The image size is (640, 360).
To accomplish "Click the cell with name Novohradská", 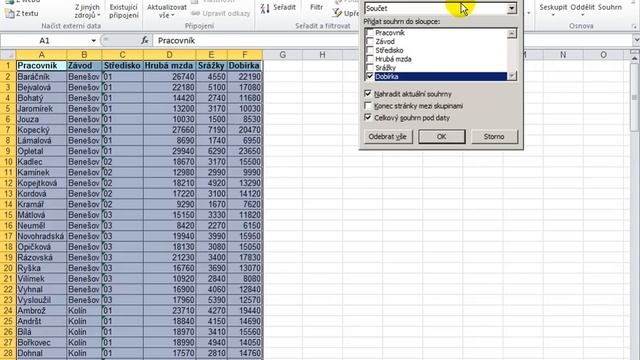I will coord(41,236).
